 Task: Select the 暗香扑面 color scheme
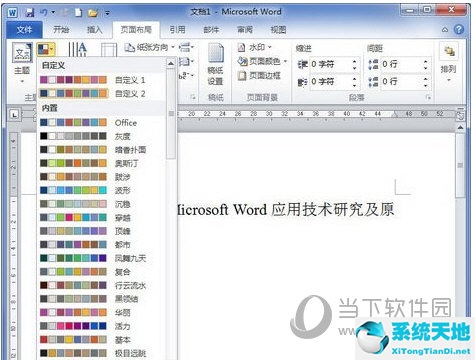click(102, 150)
